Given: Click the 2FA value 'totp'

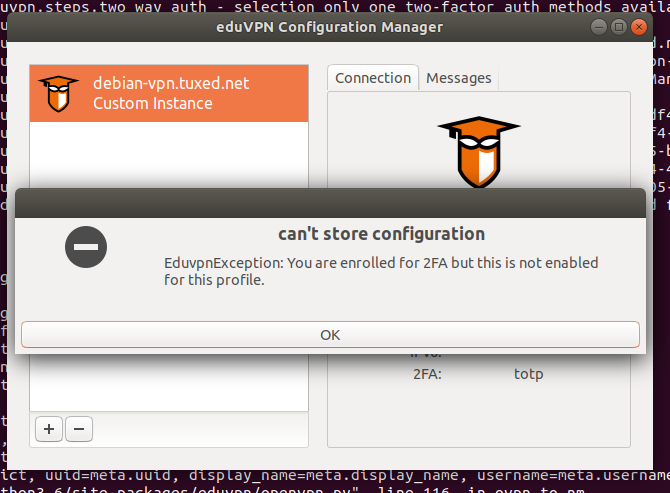Looking at the screenshot, I should 529,374.
